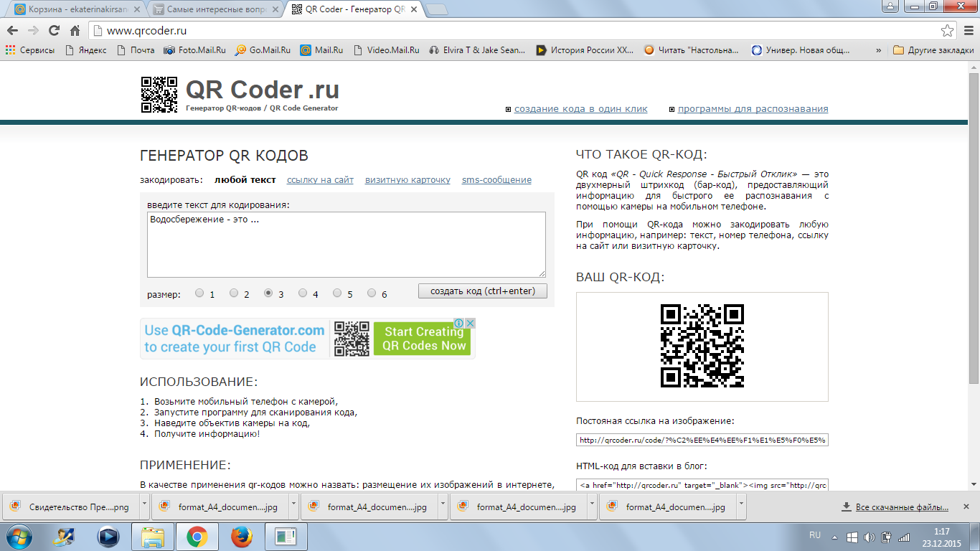Viewport: 980px width, 551px height.
Task: Open the Go.Mail.Ru bookmark
Action: (263, 50)
